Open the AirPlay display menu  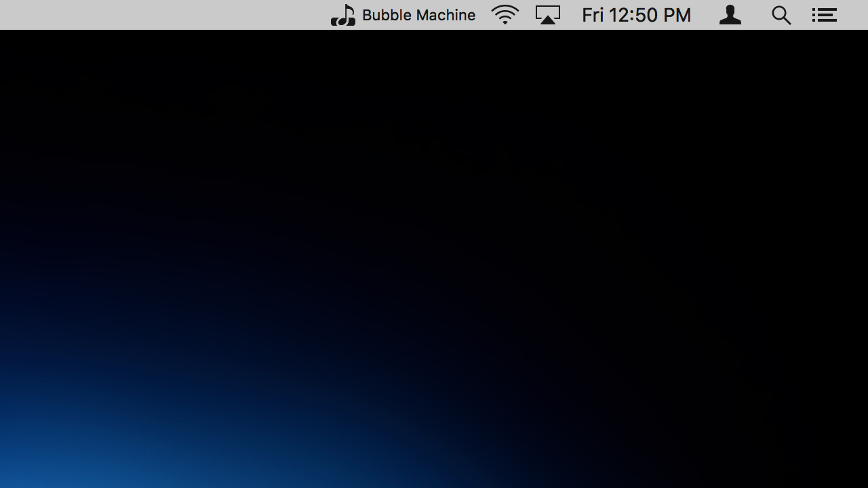(x=548, y=15)
